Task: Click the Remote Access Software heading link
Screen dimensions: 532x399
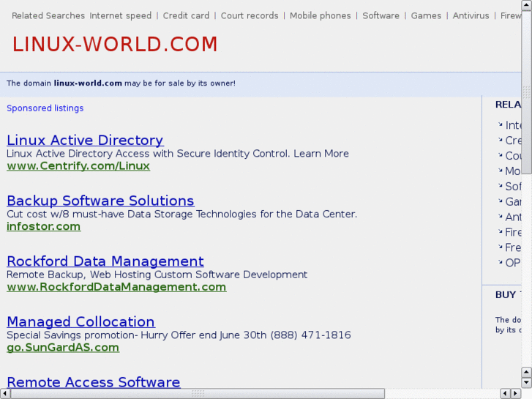Action: [93, 382]
